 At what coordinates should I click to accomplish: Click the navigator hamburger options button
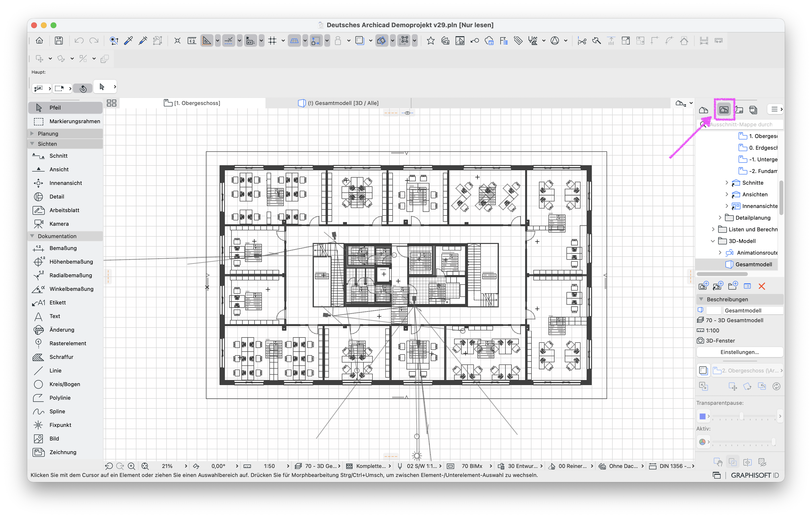coord(776,109)
